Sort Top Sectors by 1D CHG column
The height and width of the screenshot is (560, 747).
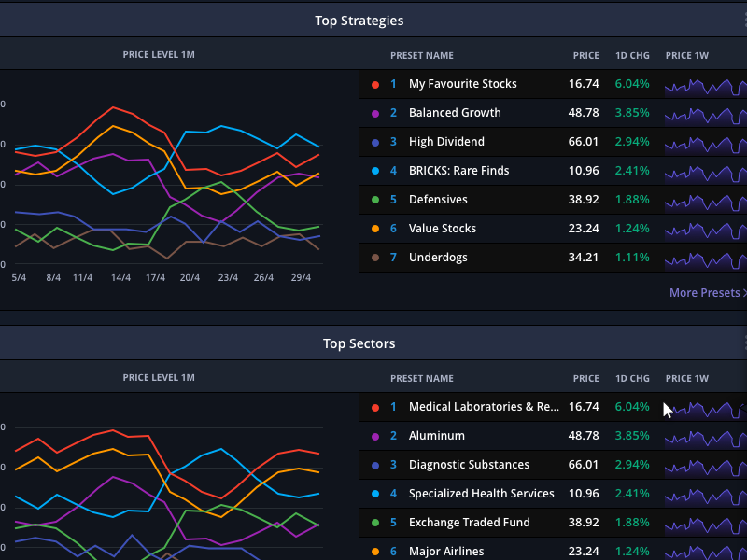pos(632,379)
